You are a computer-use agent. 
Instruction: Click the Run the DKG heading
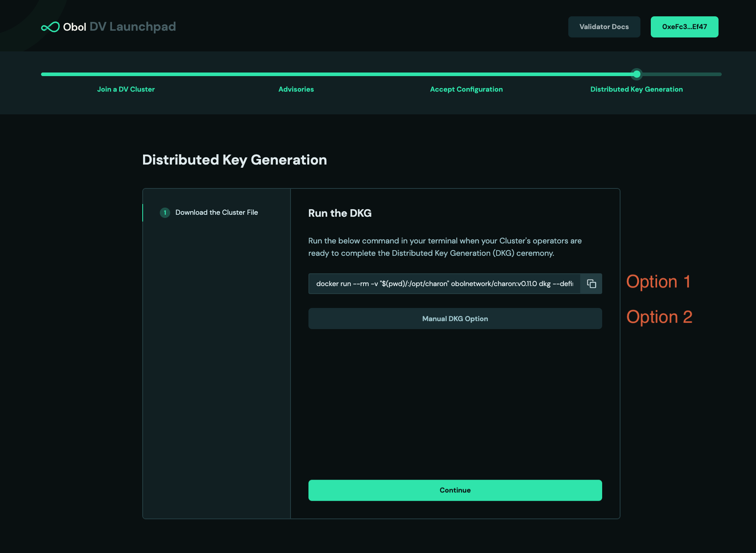point(340,213)
